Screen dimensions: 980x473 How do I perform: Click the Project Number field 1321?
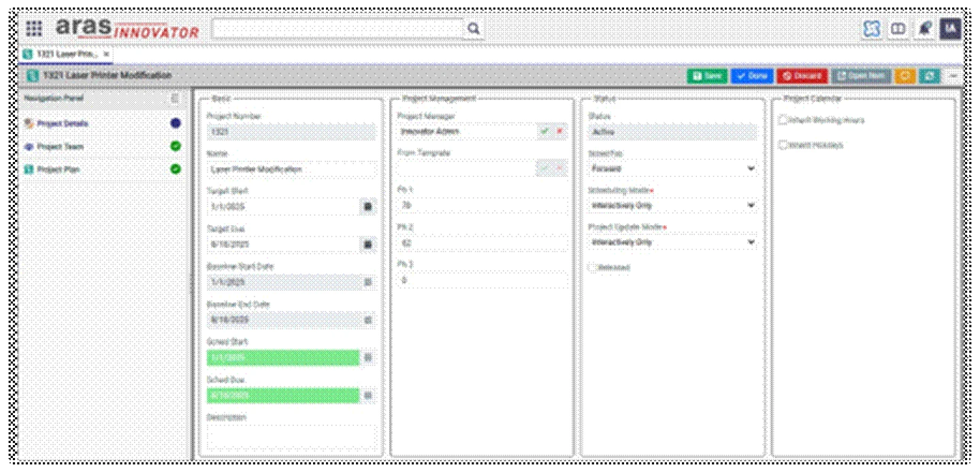click(x=291, y=131)
